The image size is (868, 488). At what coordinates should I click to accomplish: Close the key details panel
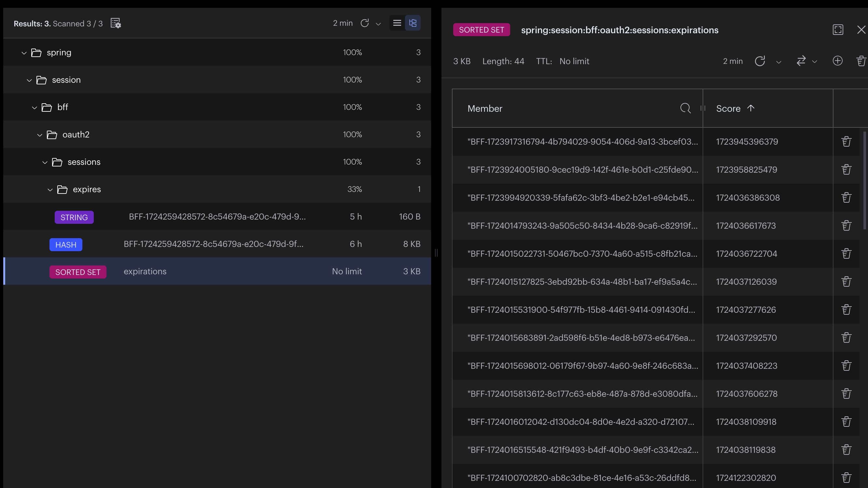(x=861, y=30)
